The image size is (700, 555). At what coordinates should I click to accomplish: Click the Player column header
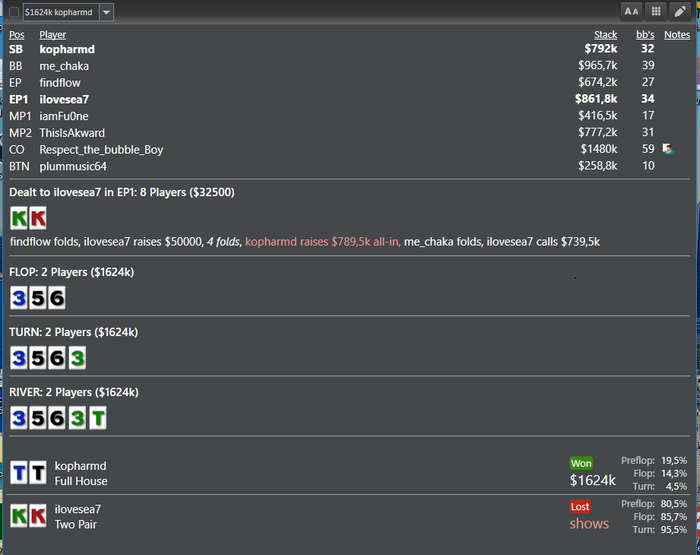tap(53, 35)
